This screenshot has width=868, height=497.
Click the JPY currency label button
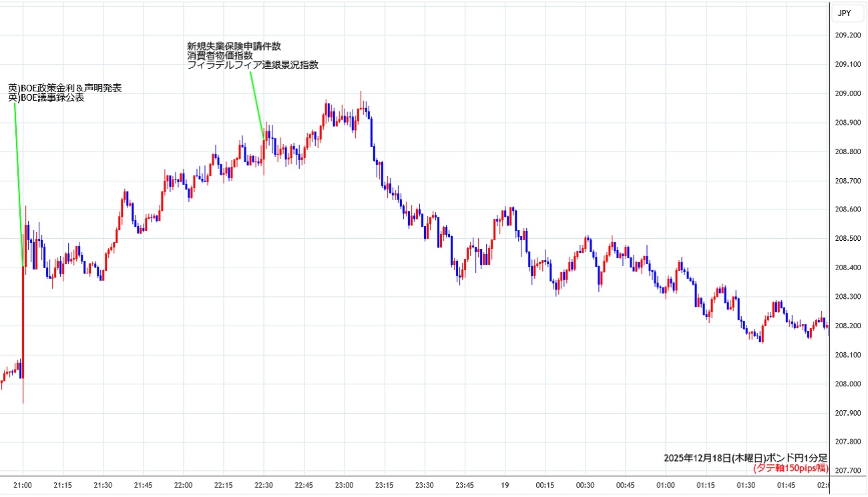844,13
